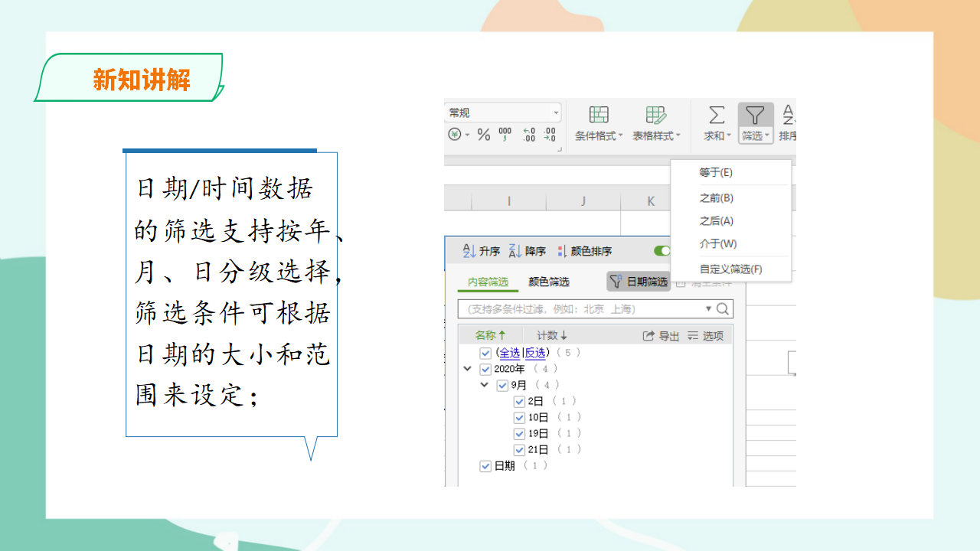Click the 全选 link
This screenshot has width=980, height=551.
tap(509, 353)
